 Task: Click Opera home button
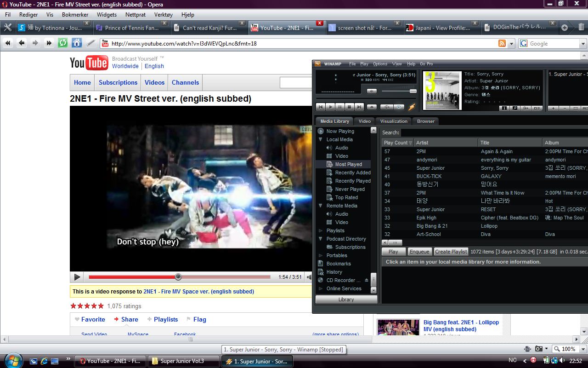[x=77, y=43]
